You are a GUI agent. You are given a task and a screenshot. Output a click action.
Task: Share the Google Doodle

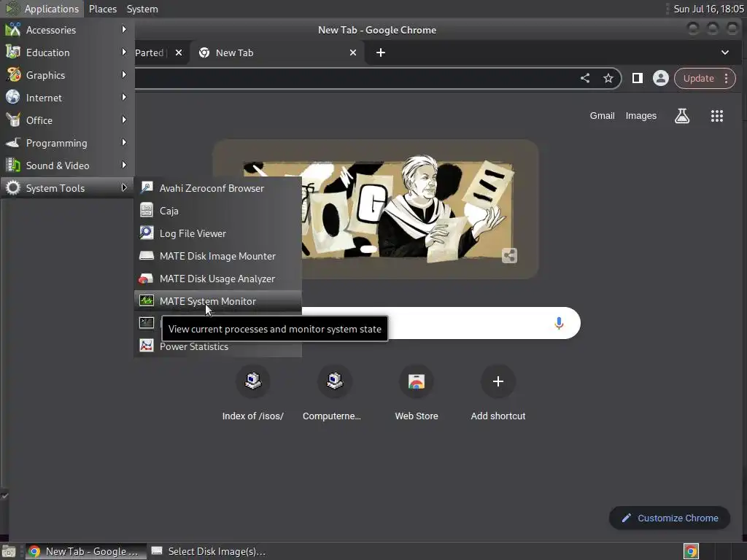509,256
